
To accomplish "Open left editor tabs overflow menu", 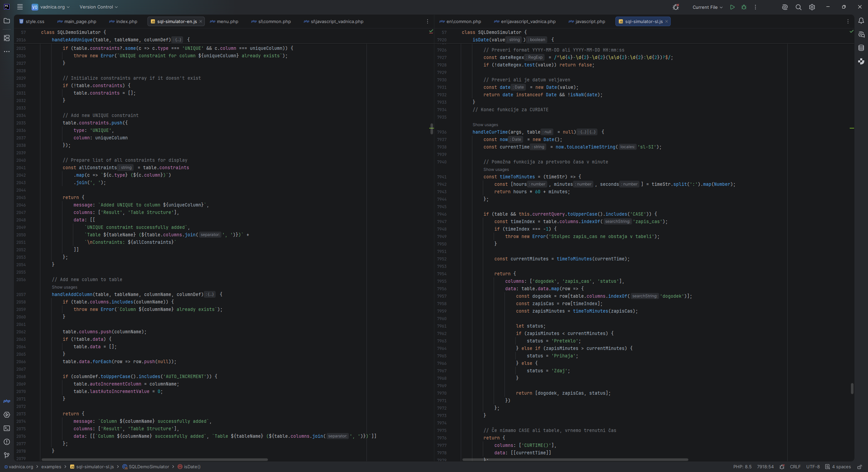I will (x=428, y=21).
